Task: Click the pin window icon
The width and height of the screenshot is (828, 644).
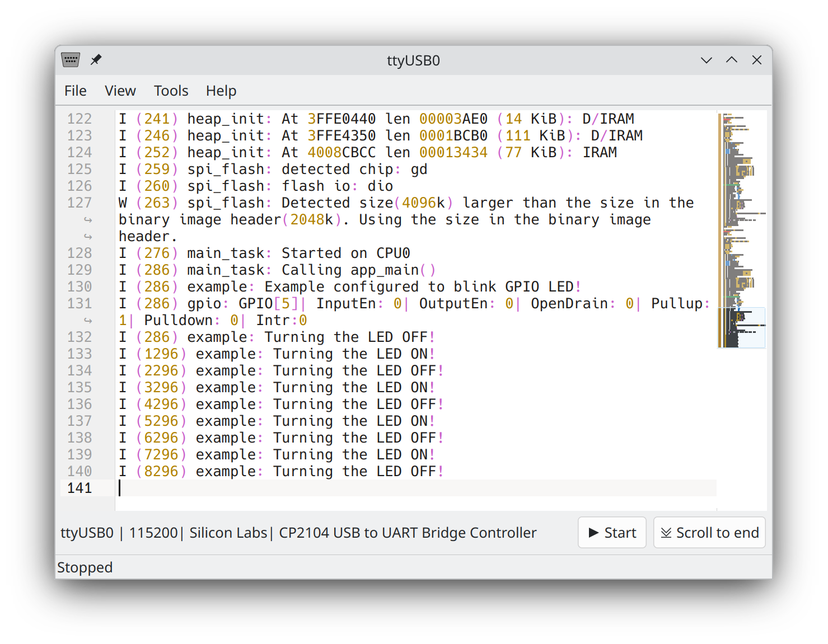Action: point(96,59)
